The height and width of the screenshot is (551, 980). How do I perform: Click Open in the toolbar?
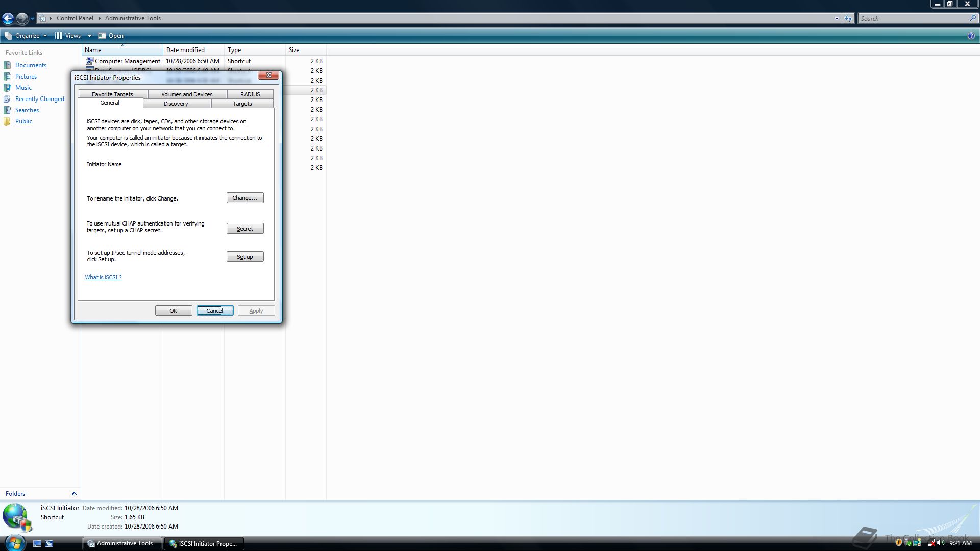pos(111,36)
